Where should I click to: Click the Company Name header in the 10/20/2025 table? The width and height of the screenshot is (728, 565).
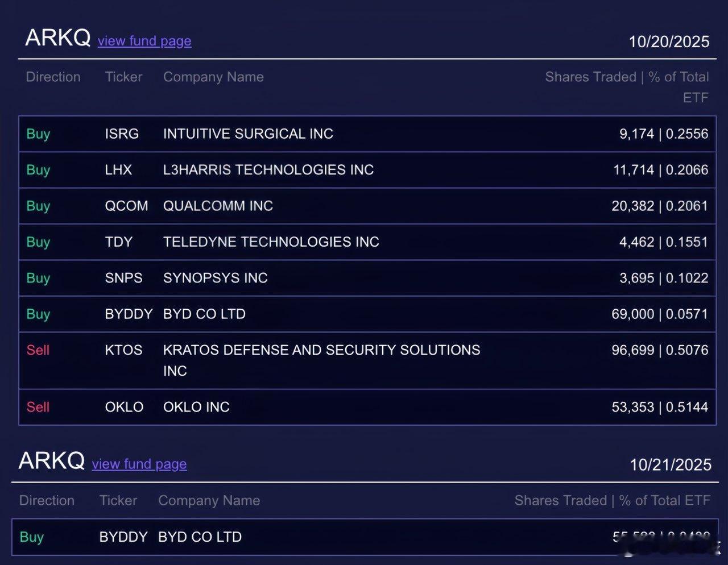(x=213, y=77)
